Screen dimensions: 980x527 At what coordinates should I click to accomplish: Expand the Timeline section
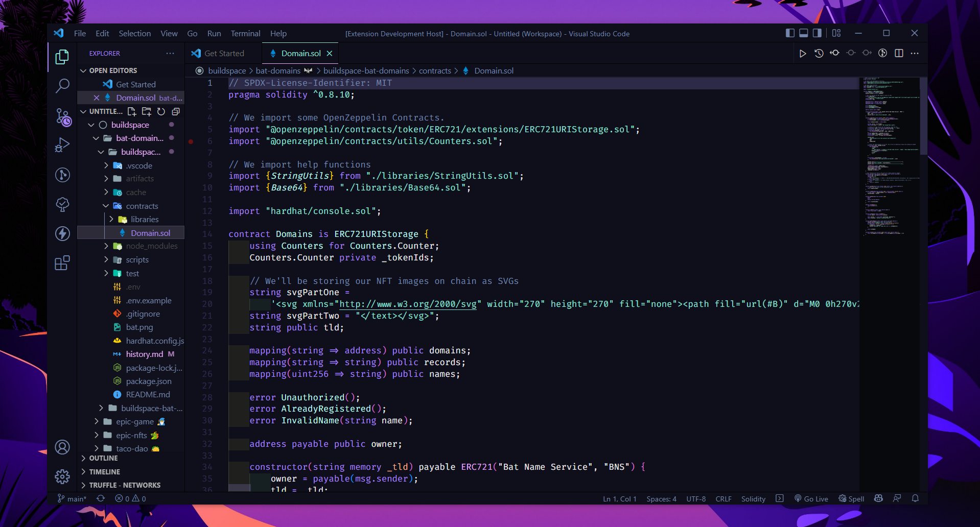tap(131, 472)
